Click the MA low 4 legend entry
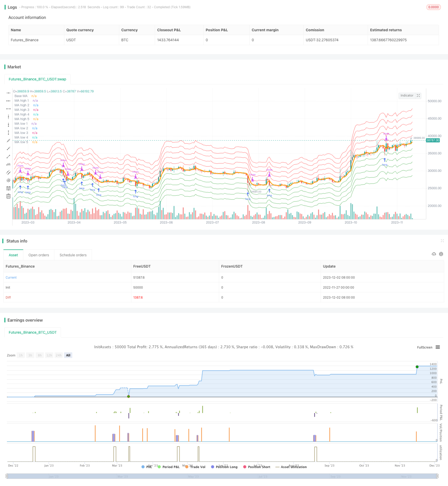The image size is (448, 486). [x=26, y=137]
